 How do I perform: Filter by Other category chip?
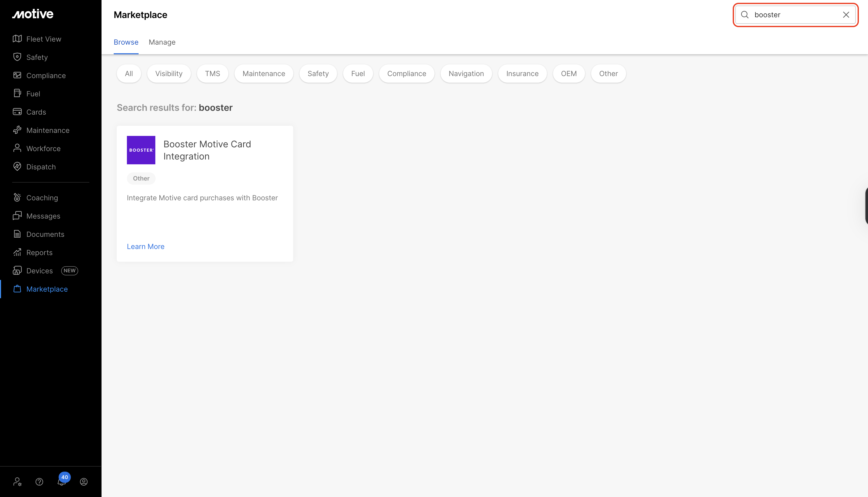click(x=608, y=73)
